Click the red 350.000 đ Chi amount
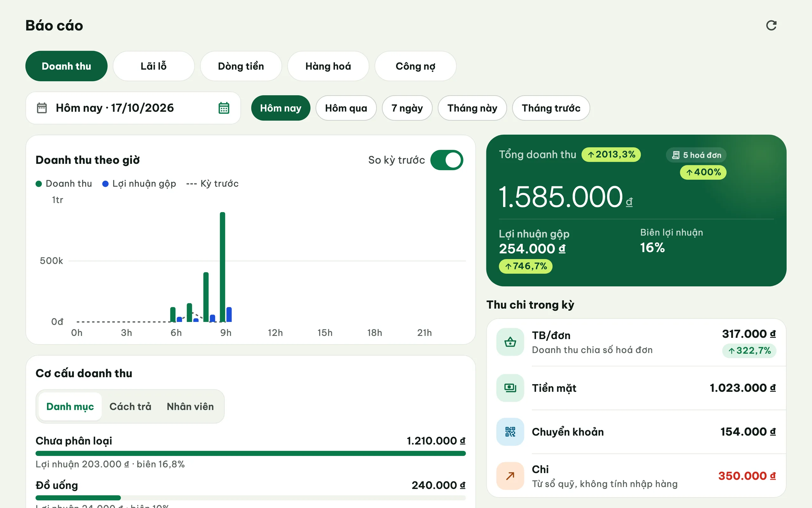 click(747, 476)
